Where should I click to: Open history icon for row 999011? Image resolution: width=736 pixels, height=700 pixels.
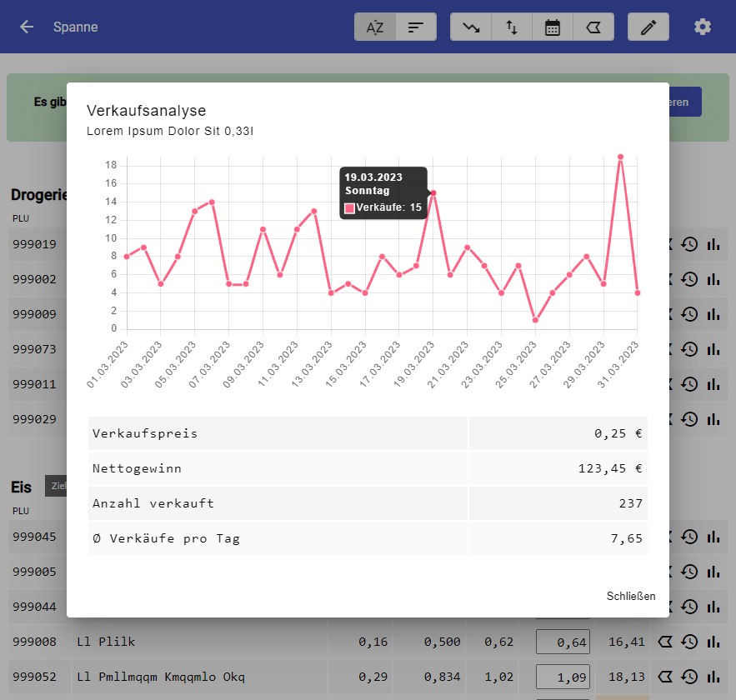[x=689, y=384]
